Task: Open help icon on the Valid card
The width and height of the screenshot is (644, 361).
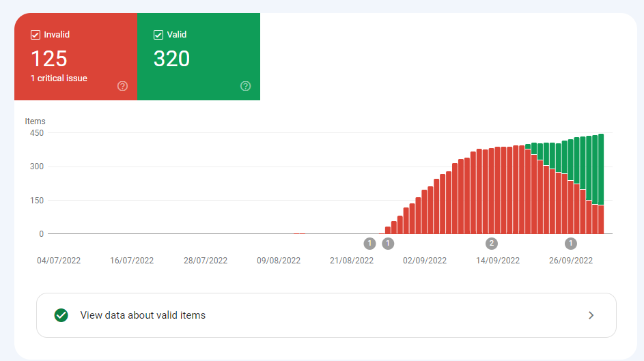Action: [246, 86]
